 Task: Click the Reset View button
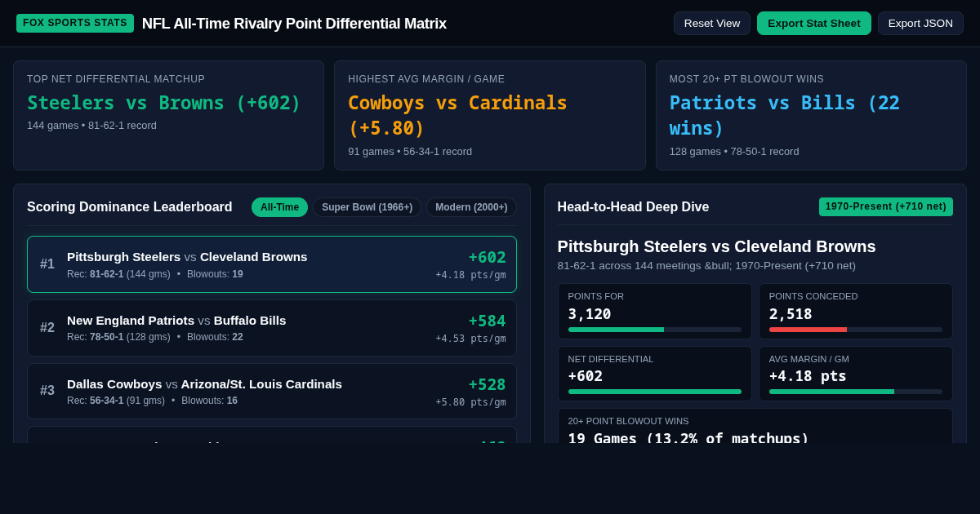point(712,23)
